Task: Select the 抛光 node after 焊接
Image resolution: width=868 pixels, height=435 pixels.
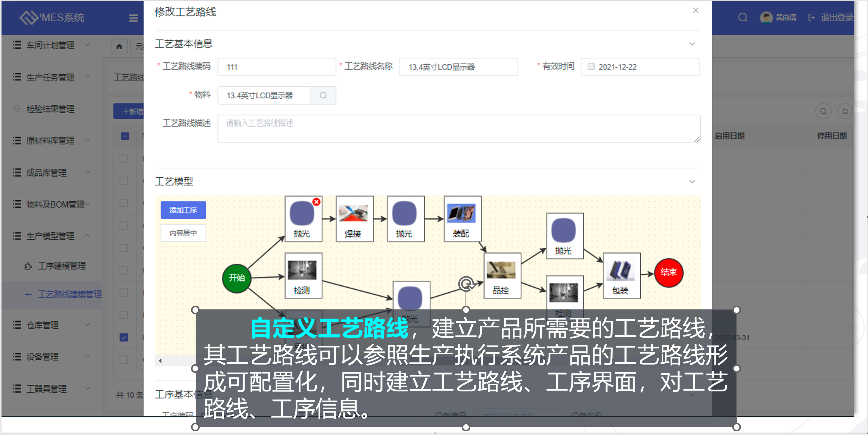Action: coord(406,219)
